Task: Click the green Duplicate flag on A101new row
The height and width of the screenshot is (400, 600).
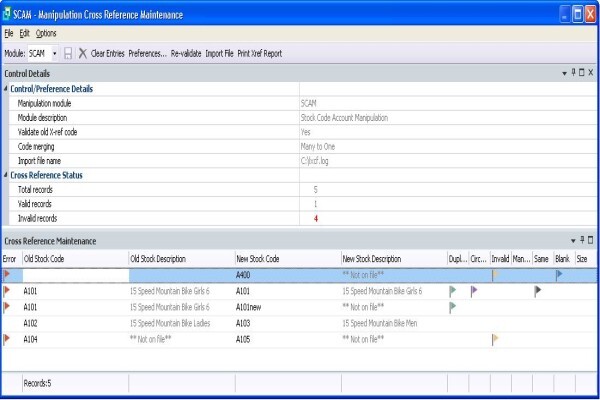Action: click(x=452, y=307)
